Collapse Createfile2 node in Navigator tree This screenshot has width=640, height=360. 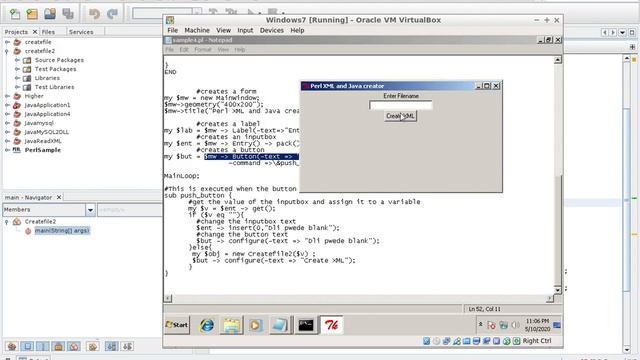tap(7, 222)
